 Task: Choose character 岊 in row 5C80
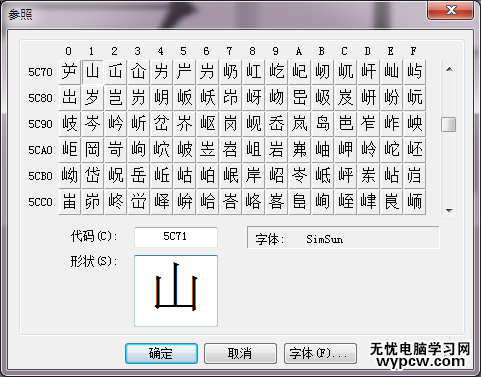coord(300,98)
